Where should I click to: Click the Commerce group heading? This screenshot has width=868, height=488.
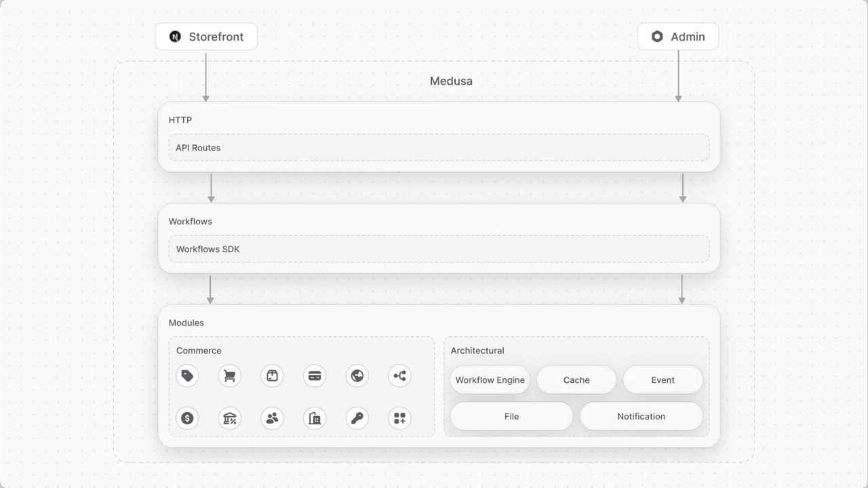click(x=199, y=350)
